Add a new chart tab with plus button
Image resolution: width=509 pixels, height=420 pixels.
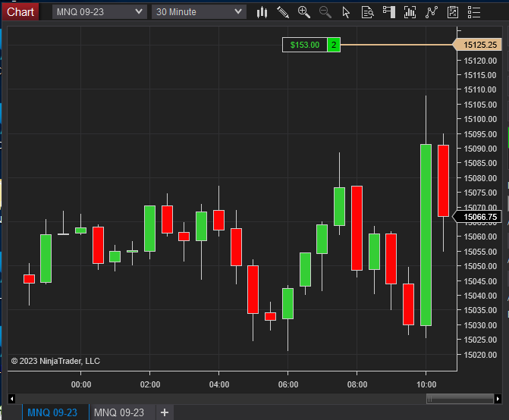pos(165,412)
